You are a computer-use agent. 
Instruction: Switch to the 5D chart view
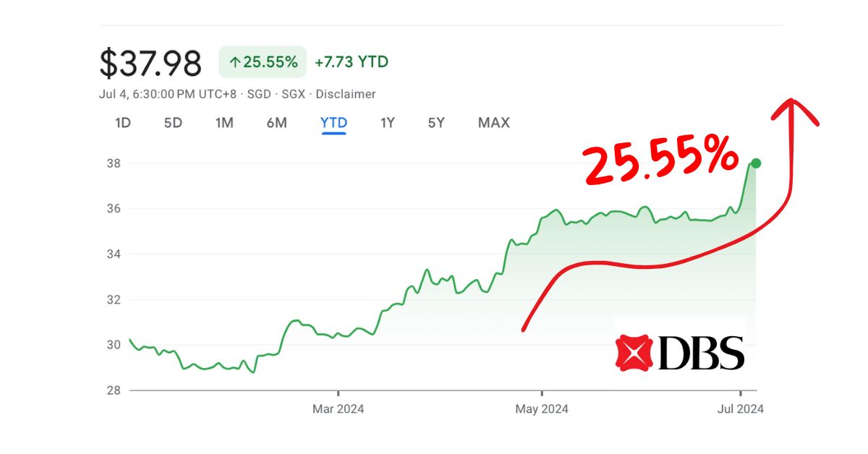pyautogui.click(x=173, y=123)
